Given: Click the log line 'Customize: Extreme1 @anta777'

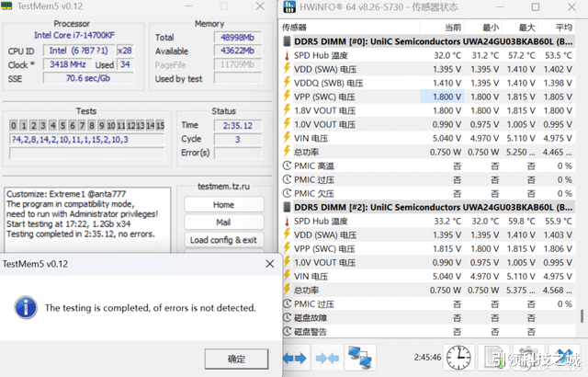Looking at the screenshot, I should pos(66,194).
